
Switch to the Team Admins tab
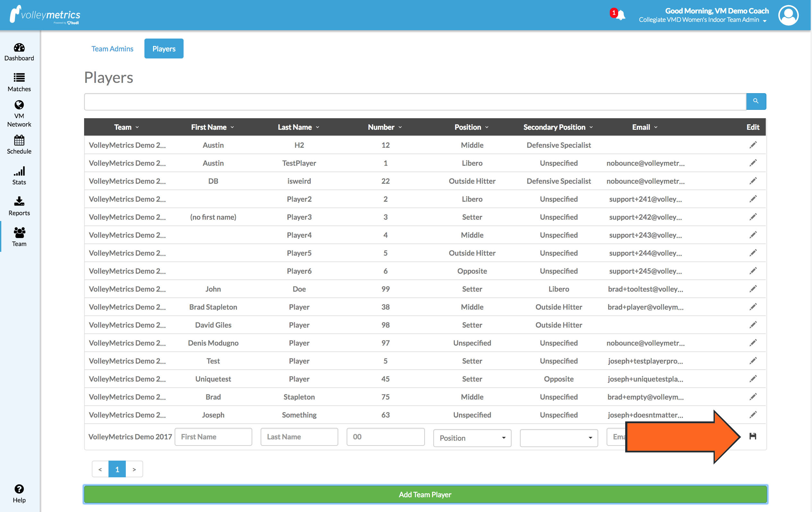(x=112, y=49)
